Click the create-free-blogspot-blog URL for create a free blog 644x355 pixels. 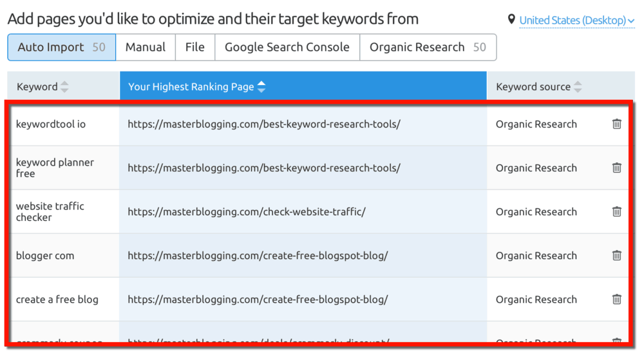[258, 299]
